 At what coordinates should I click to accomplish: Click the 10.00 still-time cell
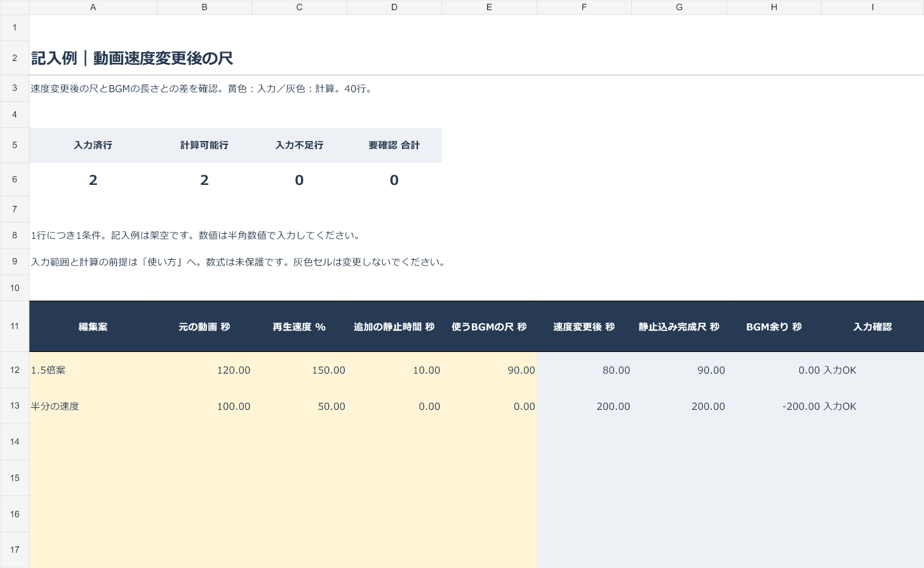394,370
